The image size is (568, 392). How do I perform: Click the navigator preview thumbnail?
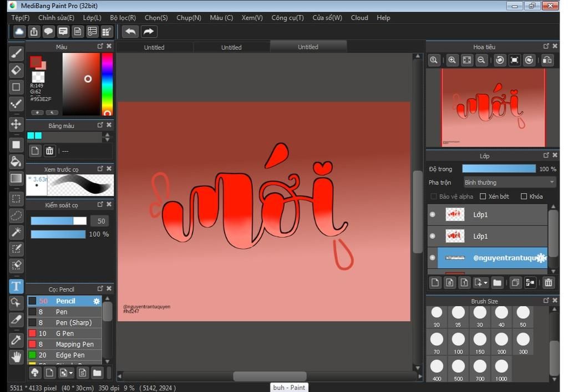tap(493, 108)
